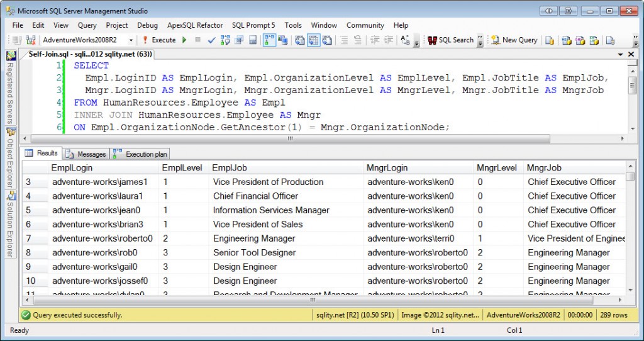Parse the query with the blue checkmark
Screen dimensions: 644x341
coord(211,40)
